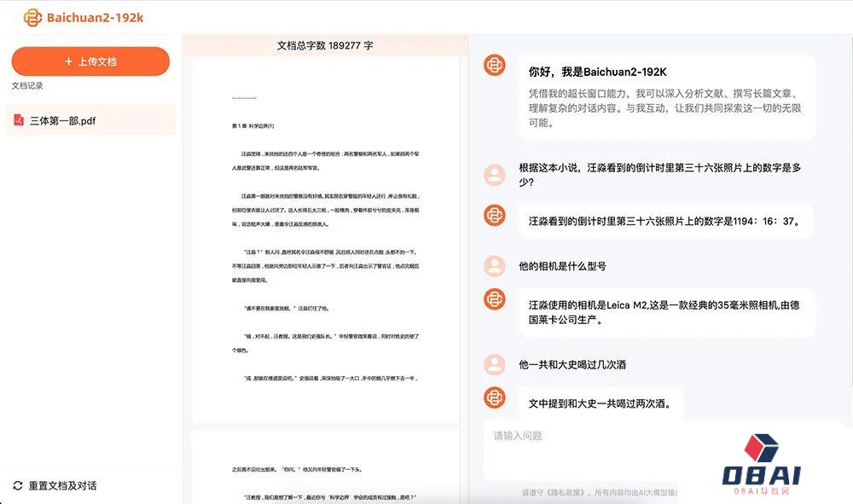The width and height of the screenshot is (853, 504).
Task: Click user avatar beside 他一共和大史喝过几次酒
Action: [x=495, y=365]
